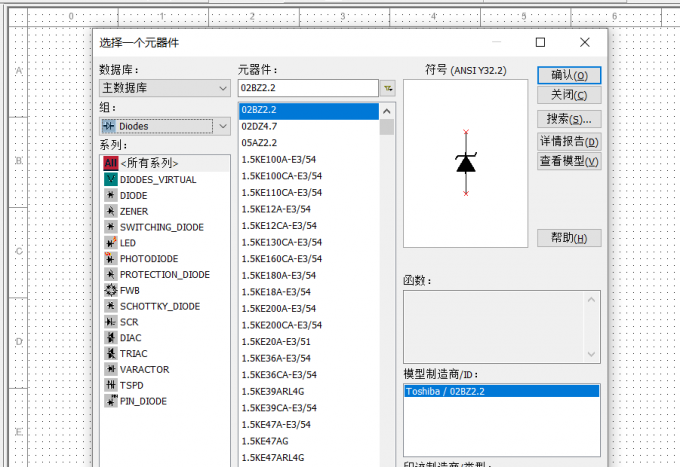The width and height of the screenshot is (680, 467).
Task: Select component 02DZ4.7
Action: tap(259, 127)
